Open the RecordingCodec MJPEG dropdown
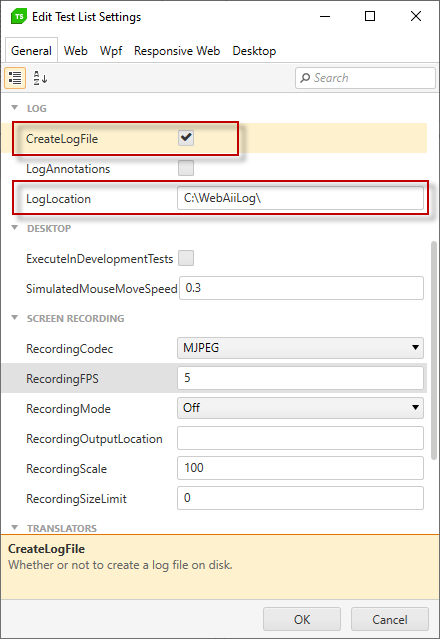This screenshot has width=440, height=639. 300,348
